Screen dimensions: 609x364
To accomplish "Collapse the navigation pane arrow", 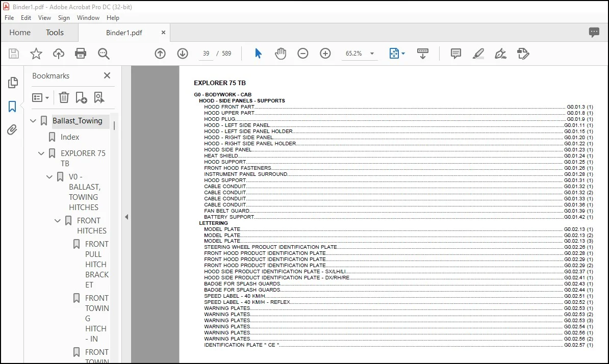I will point(126,217).
